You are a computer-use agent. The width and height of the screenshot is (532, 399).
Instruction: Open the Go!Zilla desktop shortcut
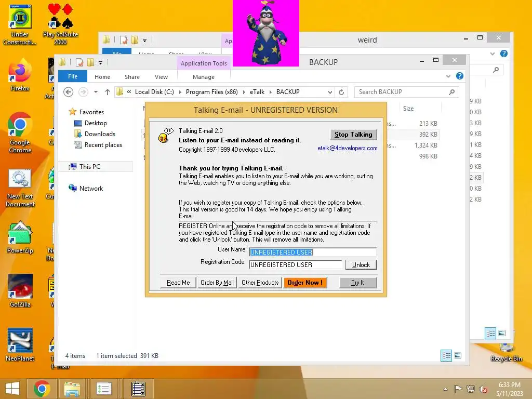20,291
